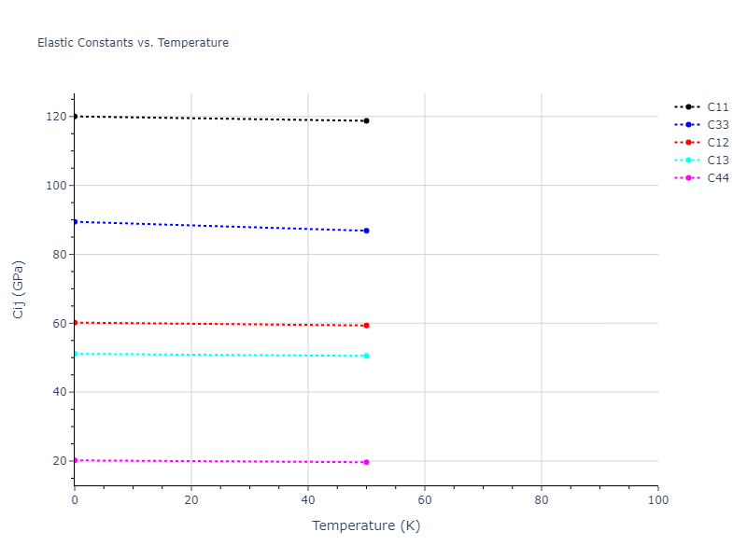Hide the C33 series via its legend entry
This screenshot has width=747, height=560.
[x=717, y=125]
